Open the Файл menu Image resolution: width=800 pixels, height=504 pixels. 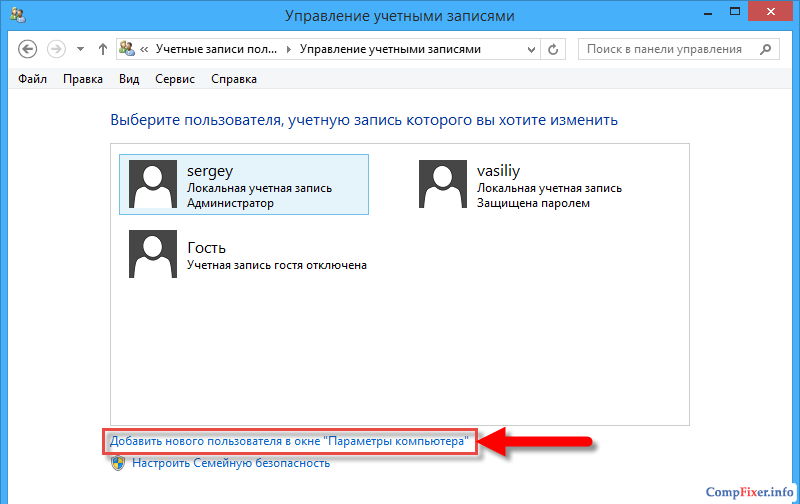(x=33, y=79)
